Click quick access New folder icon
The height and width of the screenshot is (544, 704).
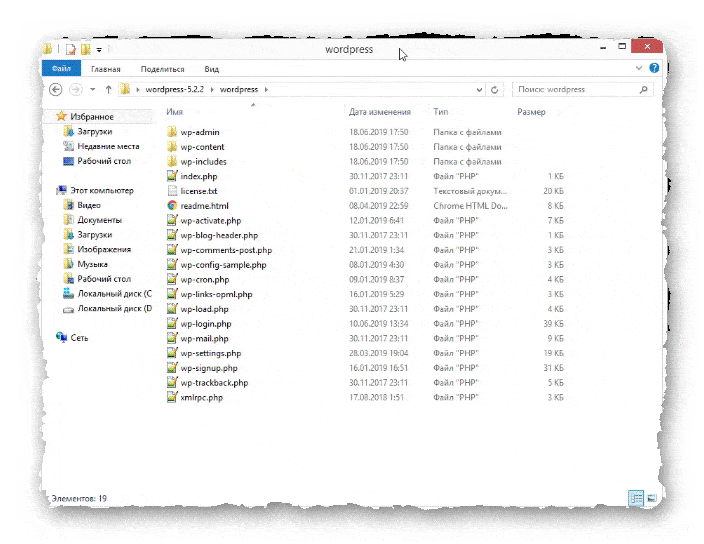(85, 49)
